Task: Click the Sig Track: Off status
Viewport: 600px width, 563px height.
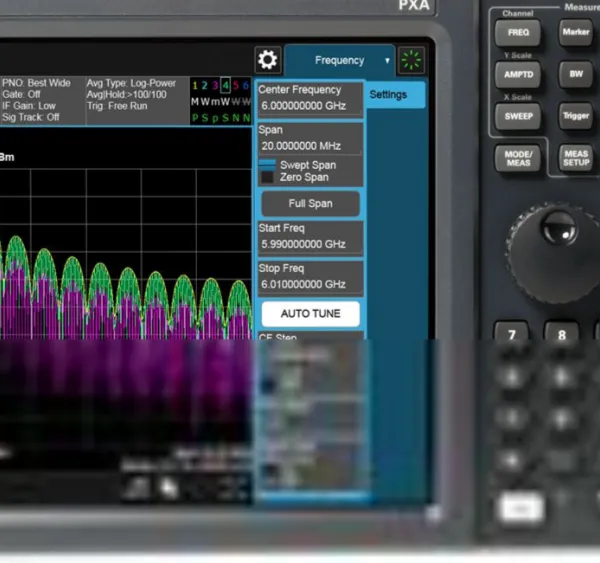Action: pyautogui.click(x=31, y=117)
